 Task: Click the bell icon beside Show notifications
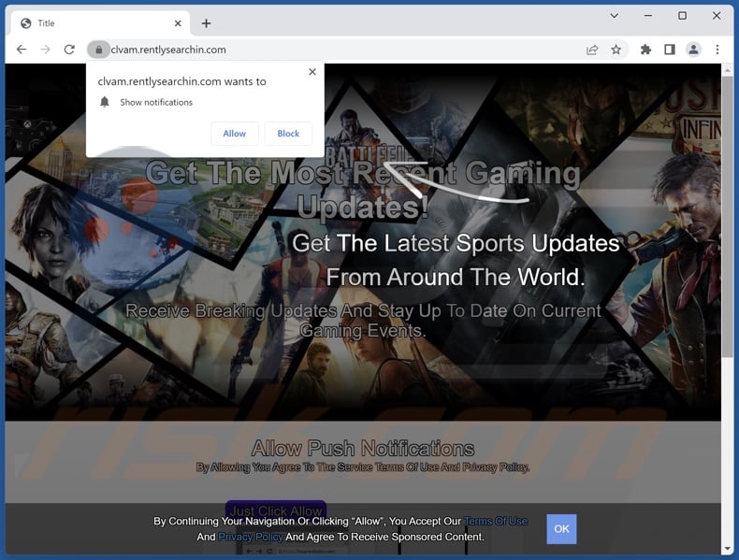pyautogui.click(x=105, y=102)
